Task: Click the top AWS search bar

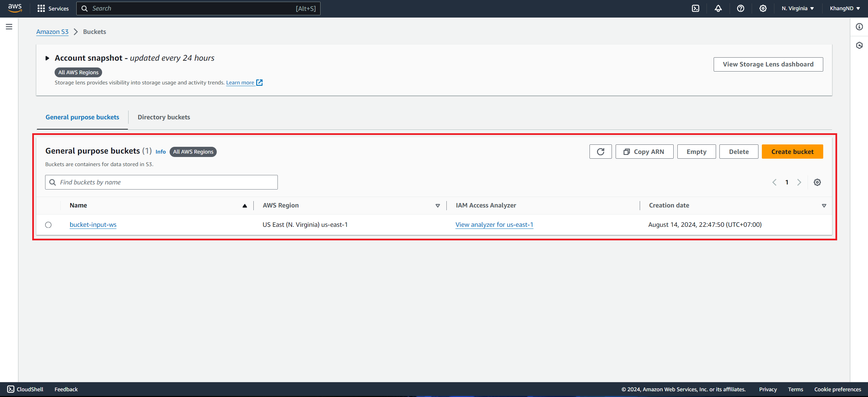Action: pos(198,8)
